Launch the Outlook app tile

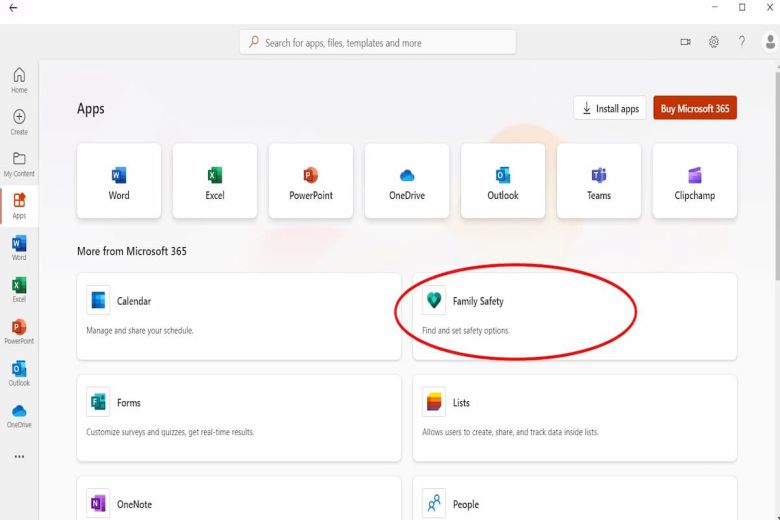(x=503, y=181)
